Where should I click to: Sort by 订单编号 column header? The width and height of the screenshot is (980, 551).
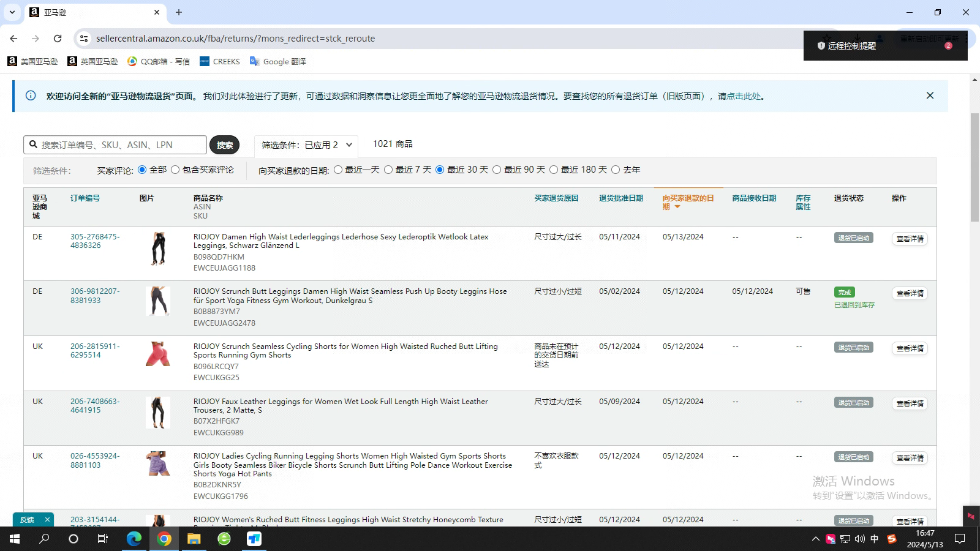(85, 198)
